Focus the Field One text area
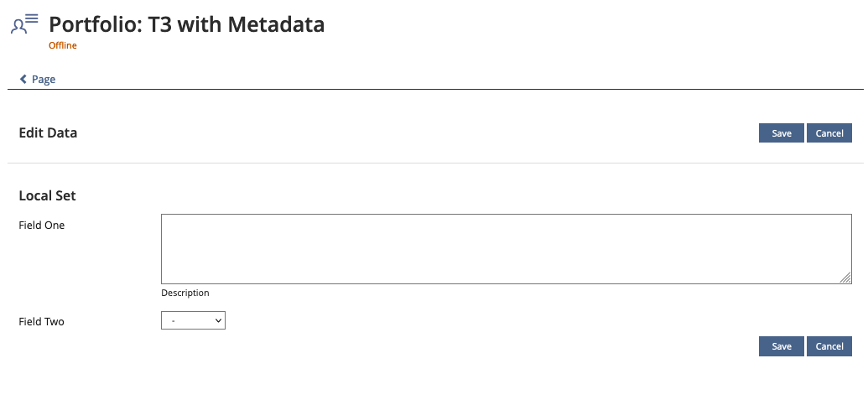Image resolution: width=868 pixels, height=405 pixels. 506,248
